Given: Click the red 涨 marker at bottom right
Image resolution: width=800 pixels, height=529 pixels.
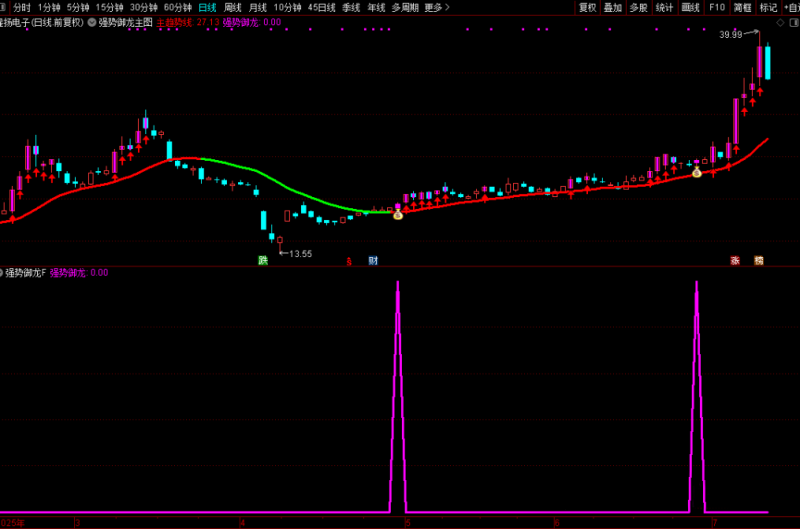Looking at the screenshot, I should 735,261.
